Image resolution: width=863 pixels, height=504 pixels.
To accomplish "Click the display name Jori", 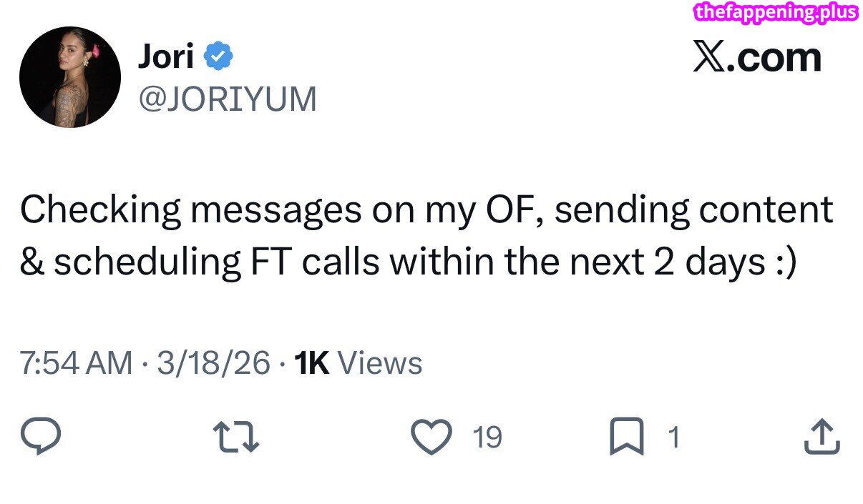I will coord(165,56).
